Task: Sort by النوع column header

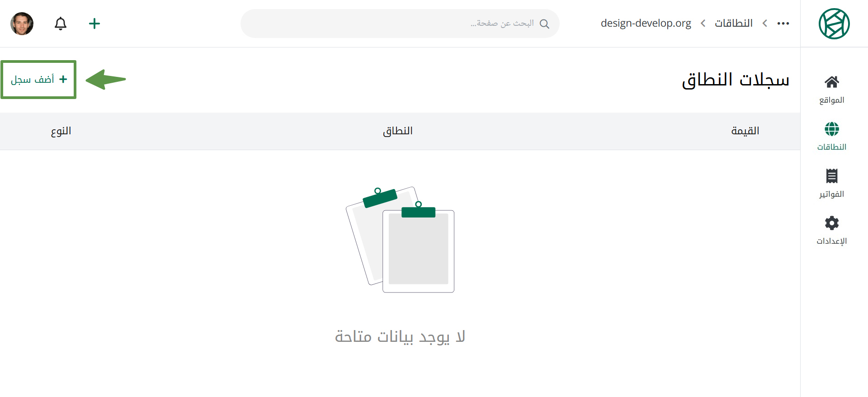Action: point(61,131)
